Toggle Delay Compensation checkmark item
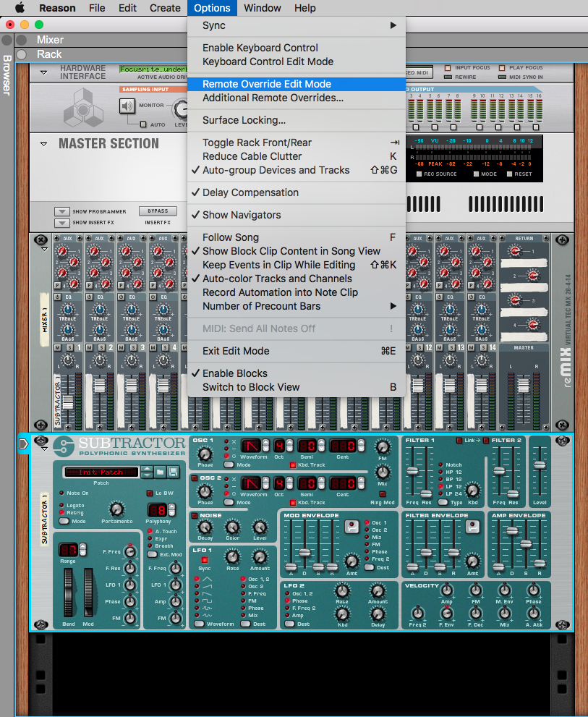Viewport: 588px width, 717px height. pos(297,192)
